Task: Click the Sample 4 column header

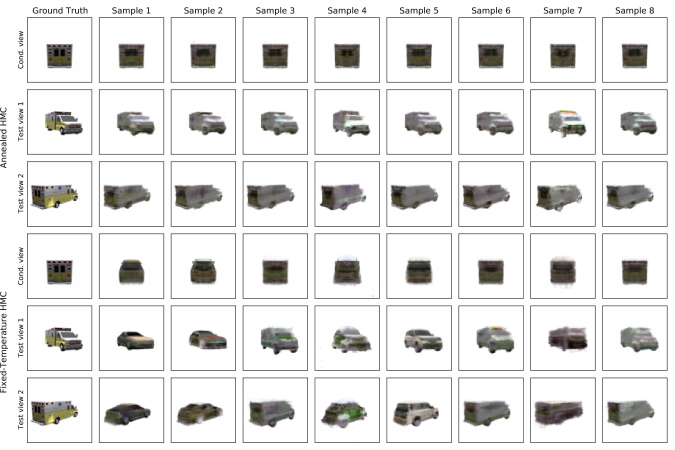Action: tap(347, 10)
